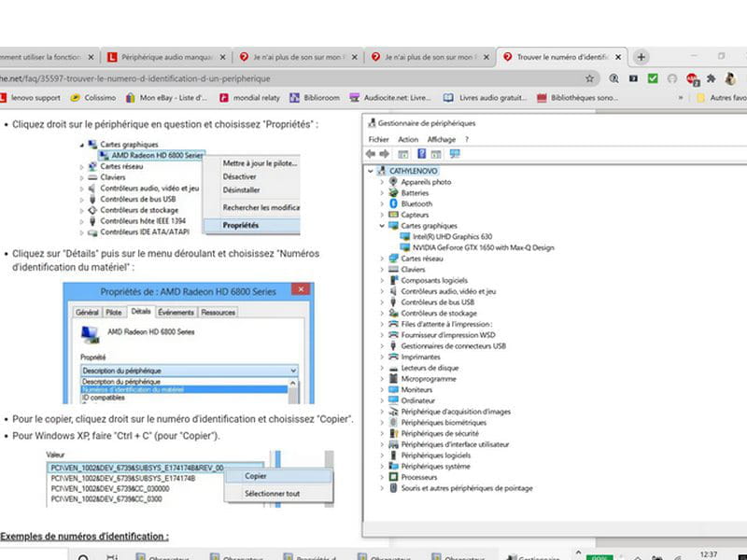Expand Cartes réseau in Device Manager
The image size is (747, 560).
tap(382, 259)
